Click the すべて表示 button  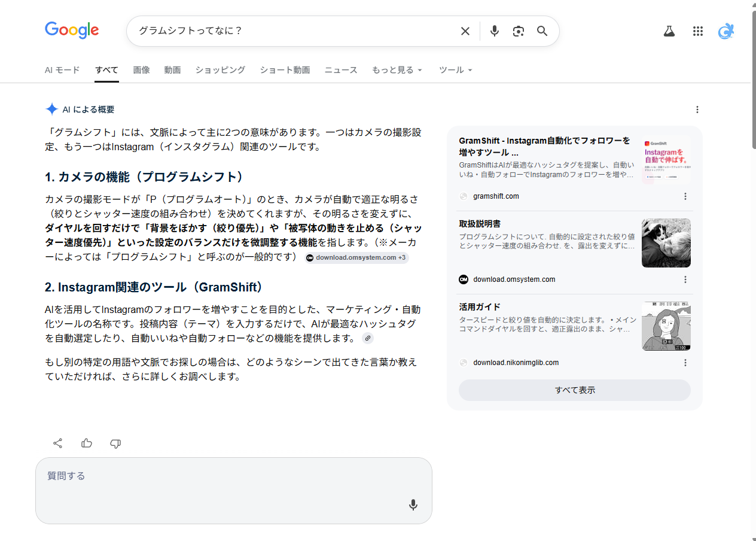tap(575, 390)
